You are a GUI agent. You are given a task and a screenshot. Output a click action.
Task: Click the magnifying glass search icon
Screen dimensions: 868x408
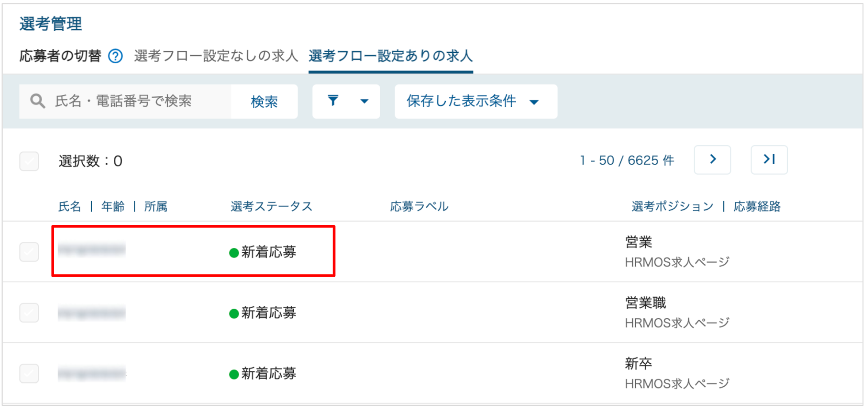coord(38,101)
